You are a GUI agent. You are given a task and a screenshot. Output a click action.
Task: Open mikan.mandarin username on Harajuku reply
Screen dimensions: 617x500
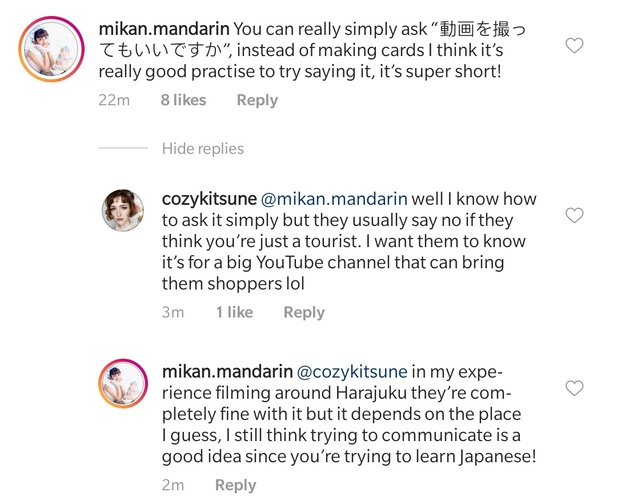228,371
